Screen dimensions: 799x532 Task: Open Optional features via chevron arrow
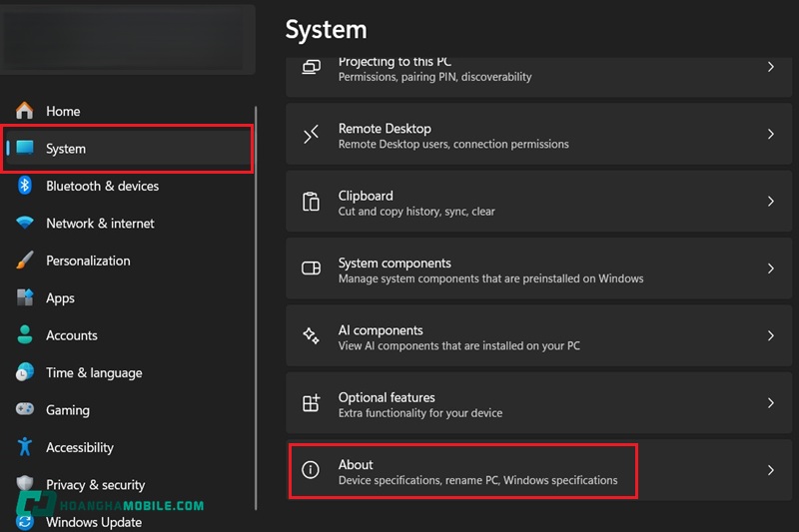coord(770,403)
